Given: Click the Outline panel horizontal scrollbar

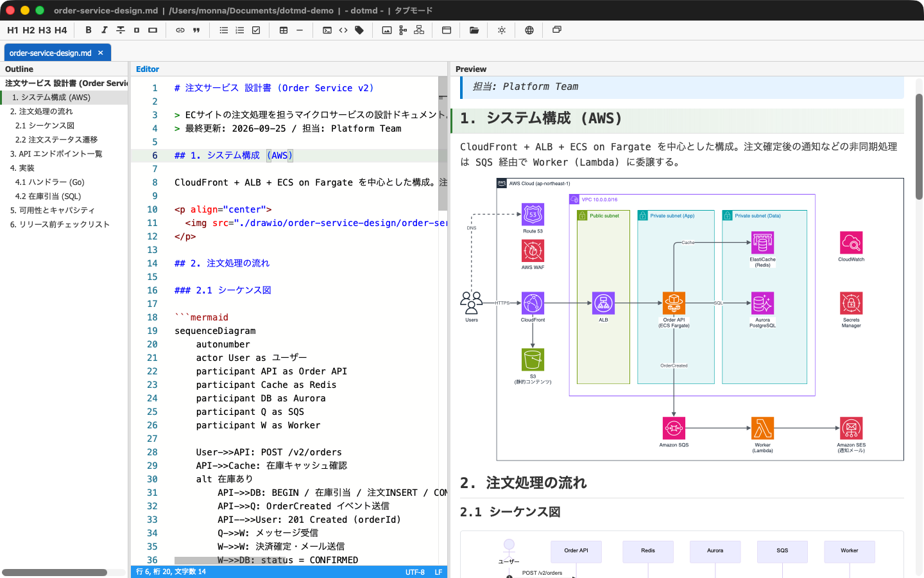Looking at the screenshot, I should coord(55,572).
